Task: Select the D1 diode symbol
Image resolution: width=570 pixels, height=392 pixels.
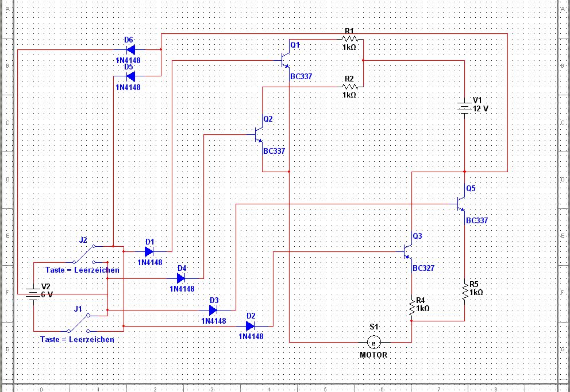Action: [x=149, y=251]
